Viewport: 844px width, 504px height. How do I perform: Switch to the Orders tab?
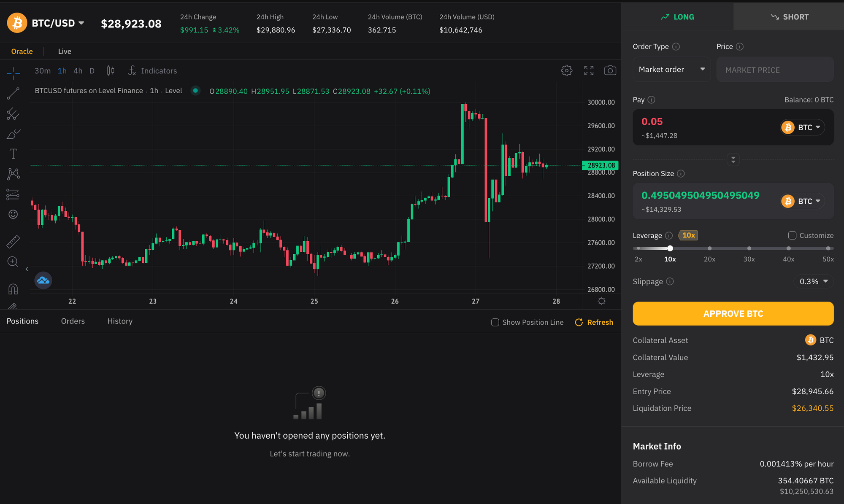(x=73, y=321)
